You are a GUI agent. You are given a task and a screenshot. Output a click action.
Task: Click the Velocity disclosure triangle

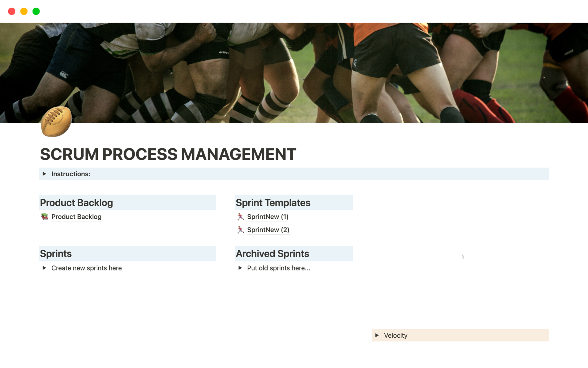pos(378,335)
